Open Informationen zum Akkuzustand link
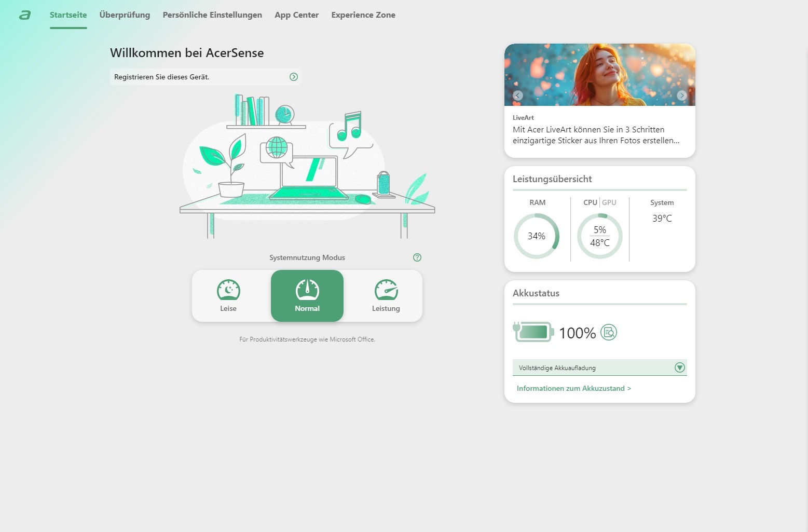The height and width of the screenshot is (532, 808). coord(574,388)
